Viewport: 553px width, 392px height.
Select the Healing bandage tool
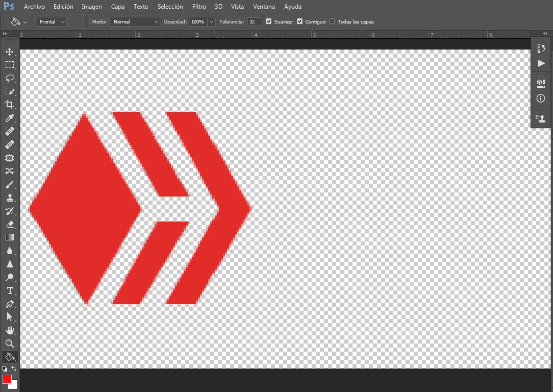point(10,144)
